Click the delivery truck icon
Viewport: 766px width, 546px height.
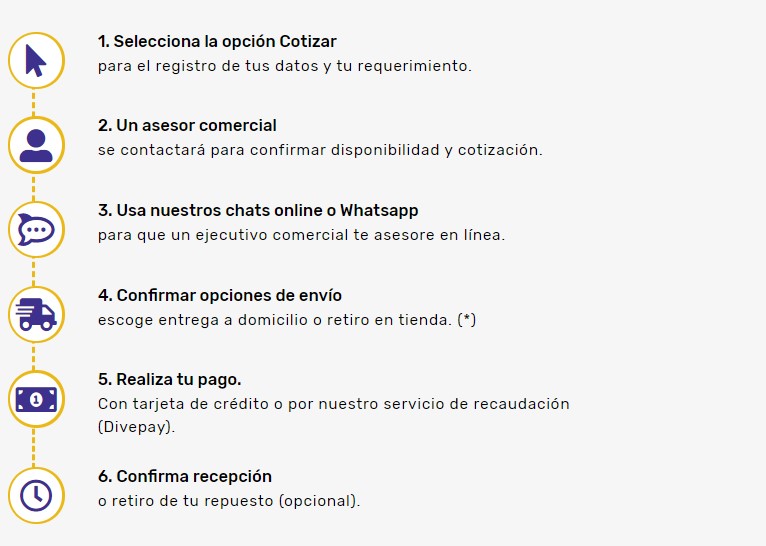coord(36,315)
